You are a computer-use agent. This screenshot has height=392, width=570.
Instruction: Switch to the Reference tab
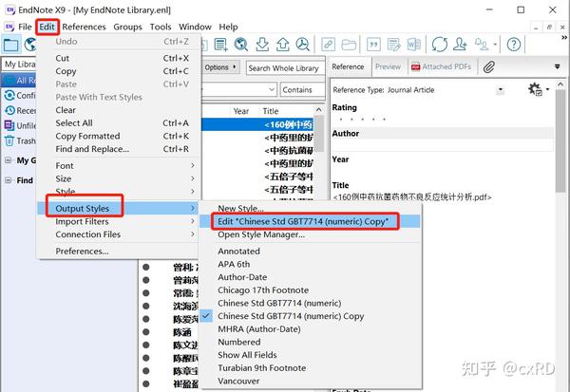348,66
